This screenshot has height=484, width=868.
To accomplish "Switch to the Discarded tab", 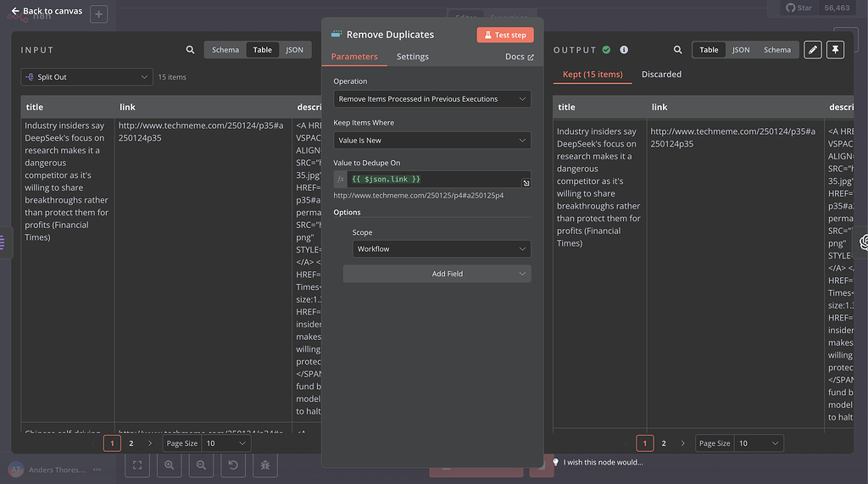I will [x=661, y=75].
